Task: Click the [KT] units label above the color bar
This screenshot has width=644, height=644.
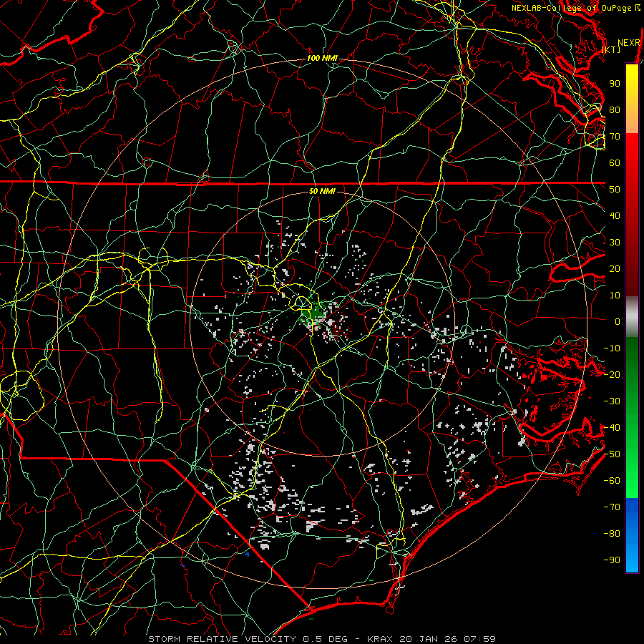Action: pos(611,49)
